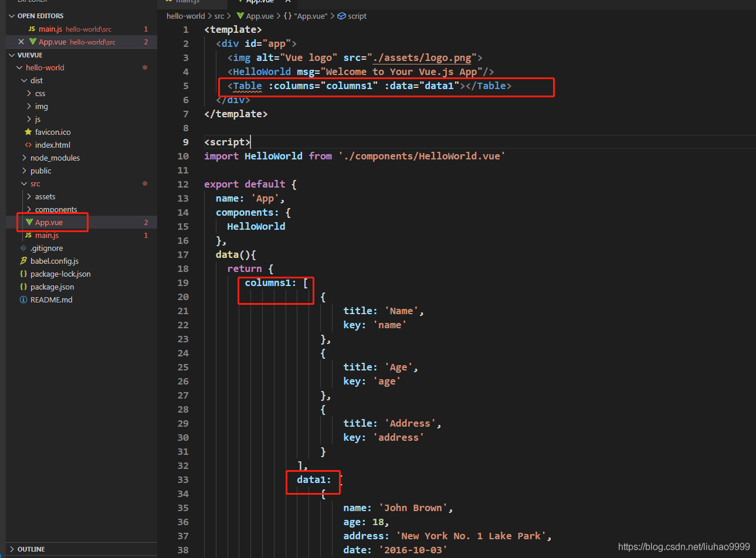Expand the img folder
The width and height of the screenshot is (756, 558).
pyautogui.click(x=29, y=106)
